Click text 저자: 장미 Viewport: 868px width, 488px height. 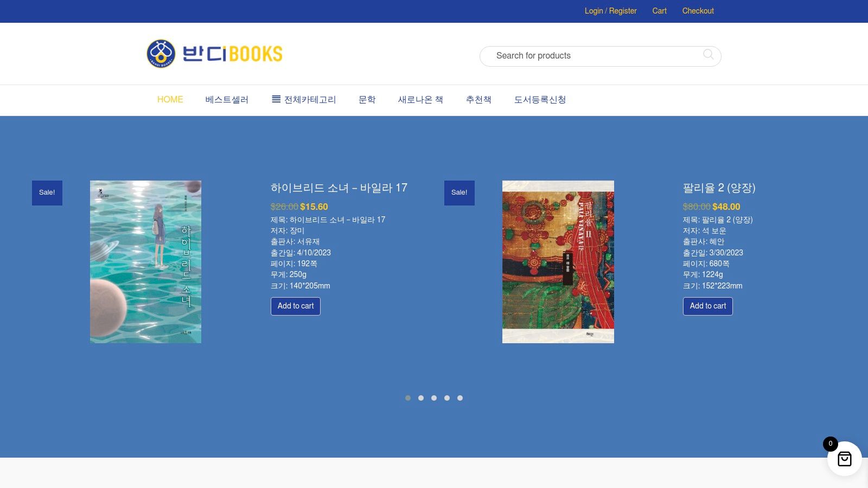point(288,231)
